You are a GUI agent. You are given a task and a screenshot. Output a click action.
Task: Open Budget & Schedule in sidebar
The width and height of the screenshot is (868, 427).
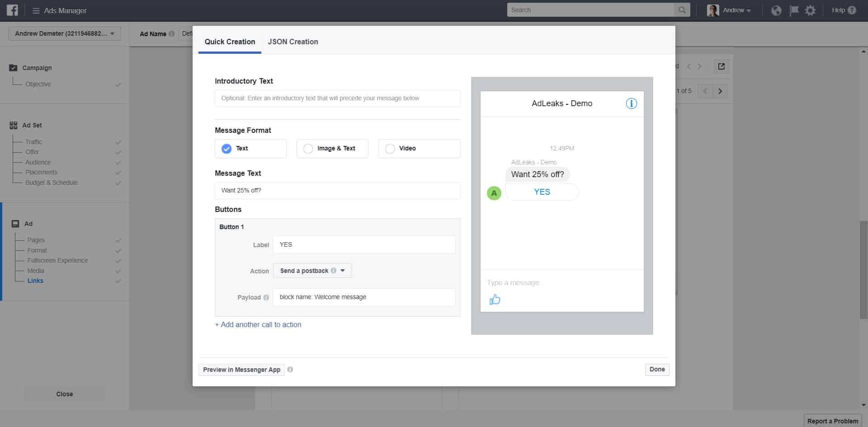[52, 183]
